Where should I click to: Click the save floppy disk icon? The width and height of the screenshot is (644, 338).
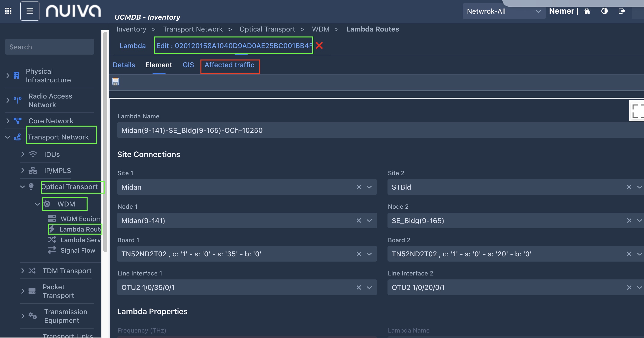116,81
